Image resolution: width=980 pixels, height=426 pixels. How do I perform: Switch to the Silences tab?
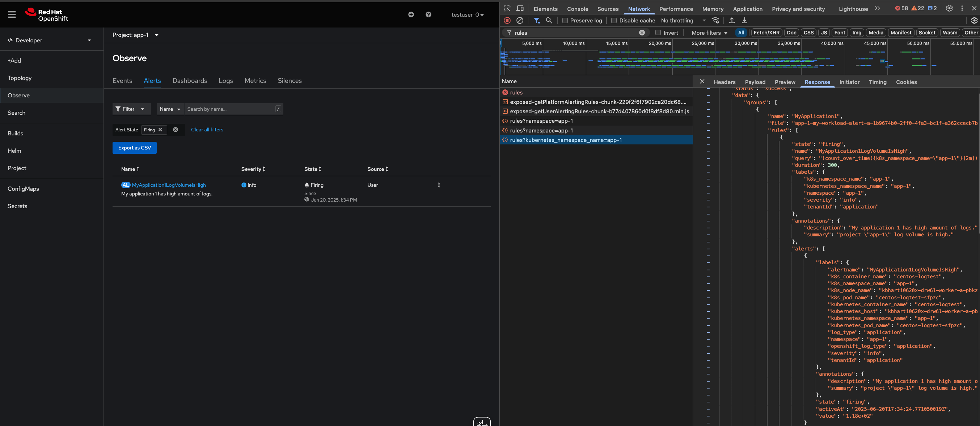pyautogui.click(x=290, y=81)
